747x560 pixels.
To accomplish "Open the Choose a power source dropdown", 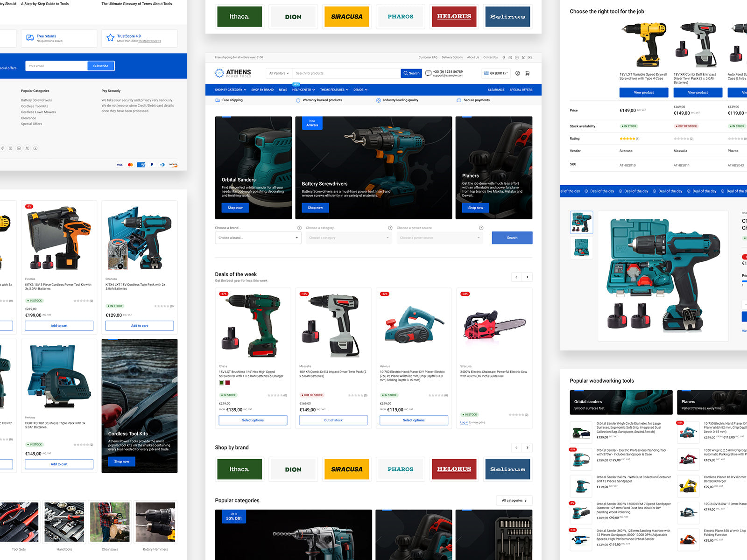I will click(440, 238).
